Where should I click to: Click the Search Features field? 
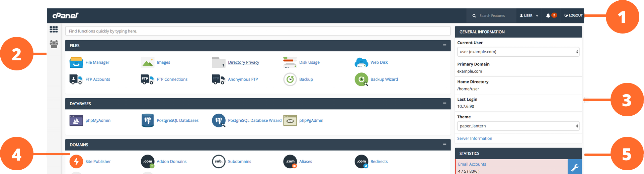pyautogui.click(x=492, y=16)
